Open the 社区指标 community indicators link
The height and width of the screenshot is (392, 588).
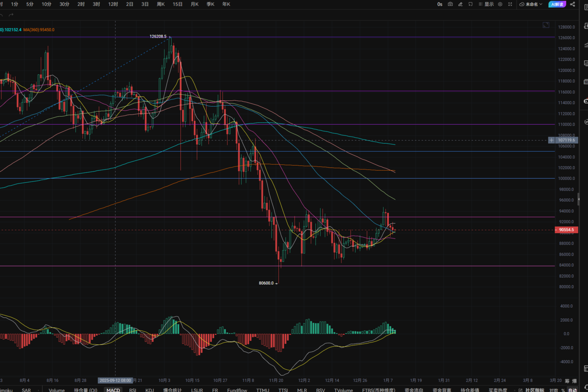(x=532, y=390)
